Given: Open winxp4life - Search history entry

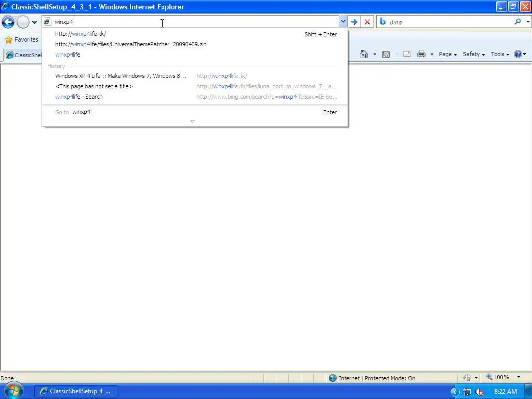Looking at the screenshot, I should tap(195, 97).
